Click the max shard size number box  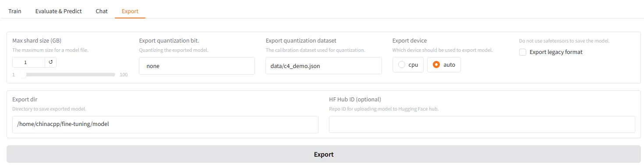(28, 62)
